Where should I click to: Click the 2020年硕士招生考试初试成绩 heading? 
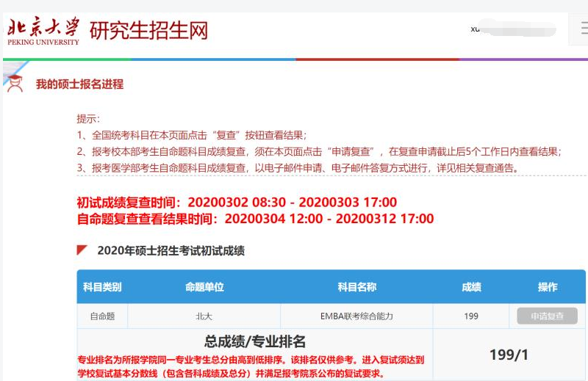(x=171, y=250)
